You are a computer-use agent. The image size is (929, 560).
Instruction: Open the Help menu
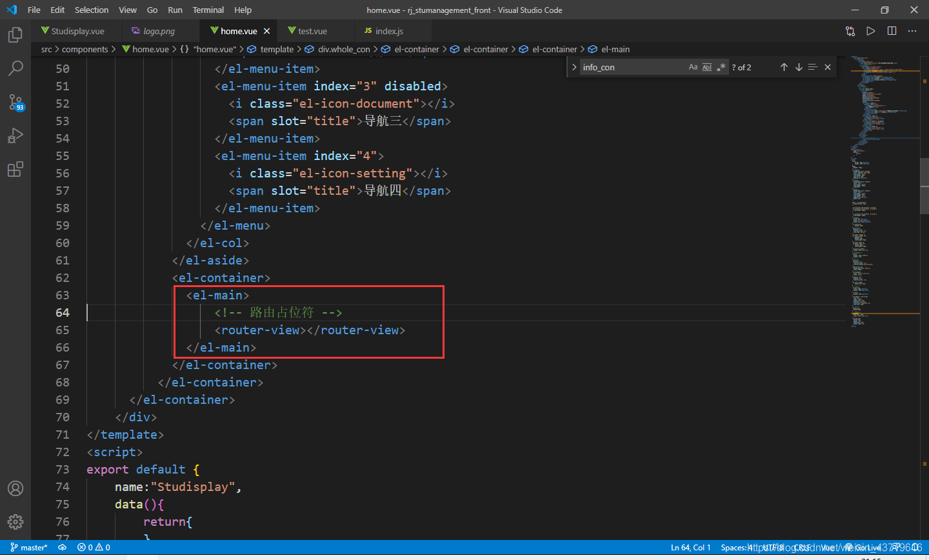(x=243, y=10)
